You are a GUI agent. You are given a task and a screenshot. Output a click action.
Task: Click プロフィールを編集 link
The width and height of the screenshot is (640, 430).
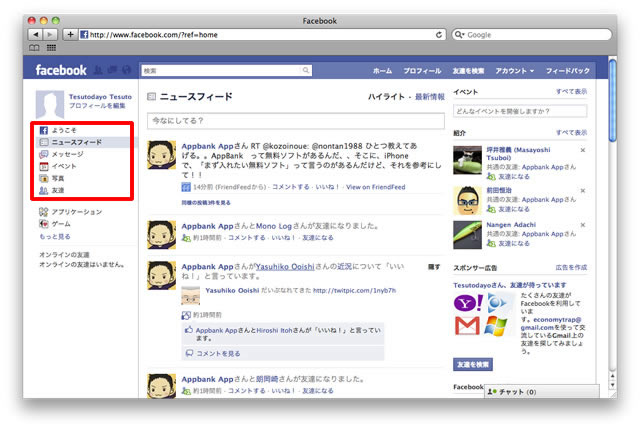(97, 106)
